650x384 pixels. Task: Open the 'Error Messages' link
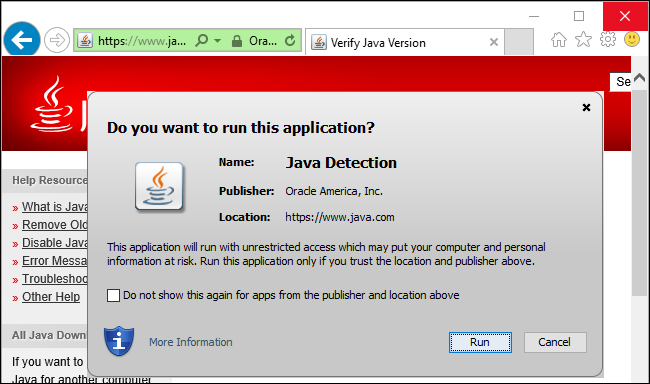click(55, 261)
